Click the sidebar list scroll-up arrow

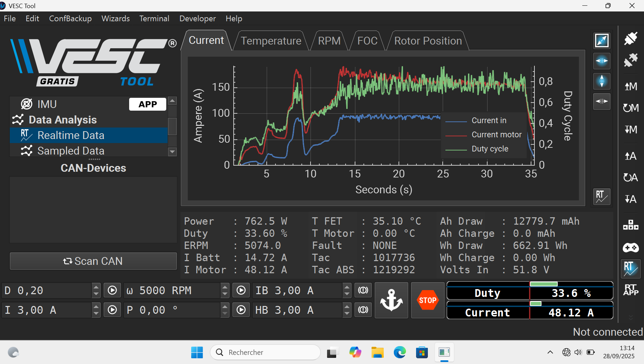tap(172, 101)
